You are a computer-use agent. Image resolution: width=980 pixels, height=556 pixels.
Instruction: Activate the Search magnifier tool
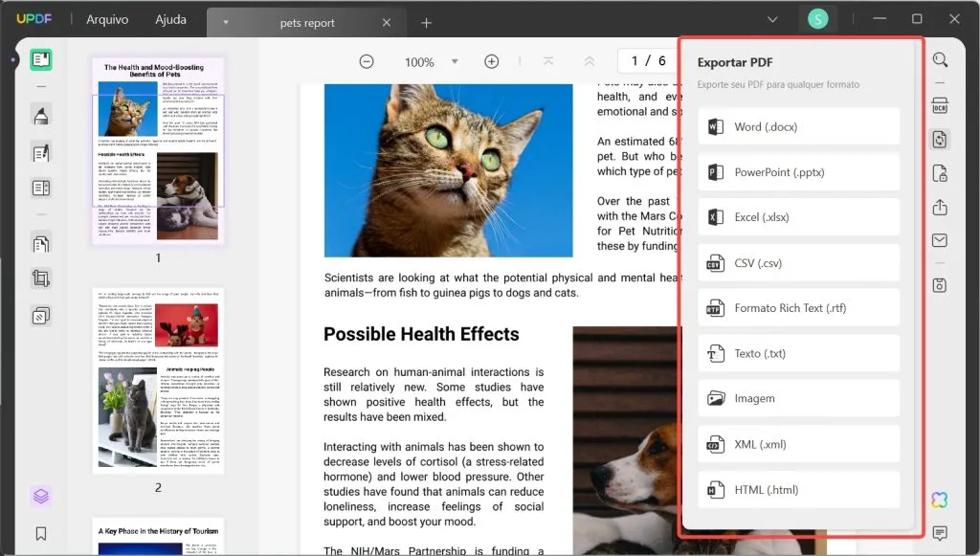coord(940,59)
